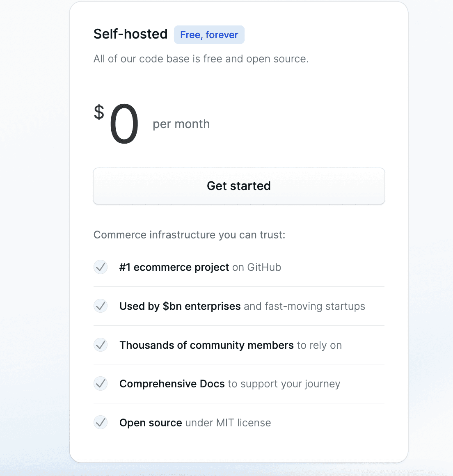The image size is (453, 476).
Task: Click the dollar sign symbol
Action: (99, 112)
